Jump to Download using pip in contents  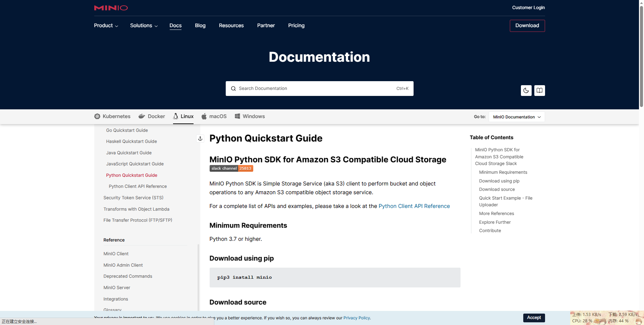click(499, 181)
